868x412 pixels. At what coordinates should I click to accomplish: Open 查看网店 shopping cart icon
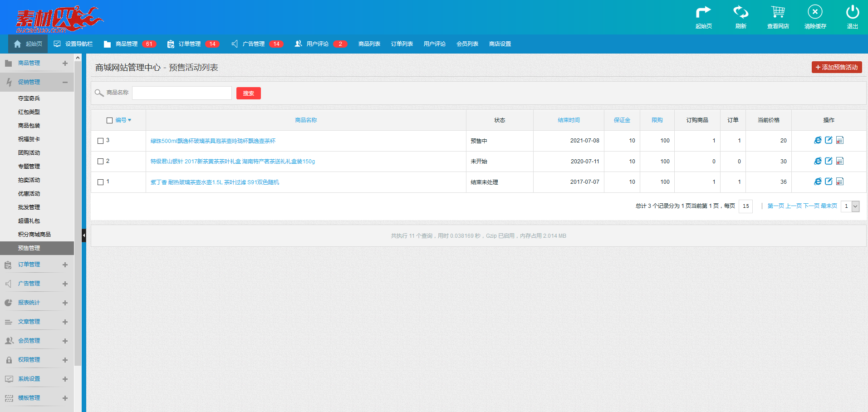[x=778, y=12]
